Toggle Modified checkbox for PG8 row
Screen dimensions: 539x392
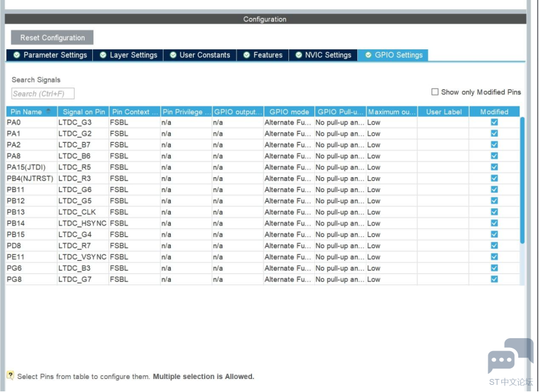pos(494,279)
